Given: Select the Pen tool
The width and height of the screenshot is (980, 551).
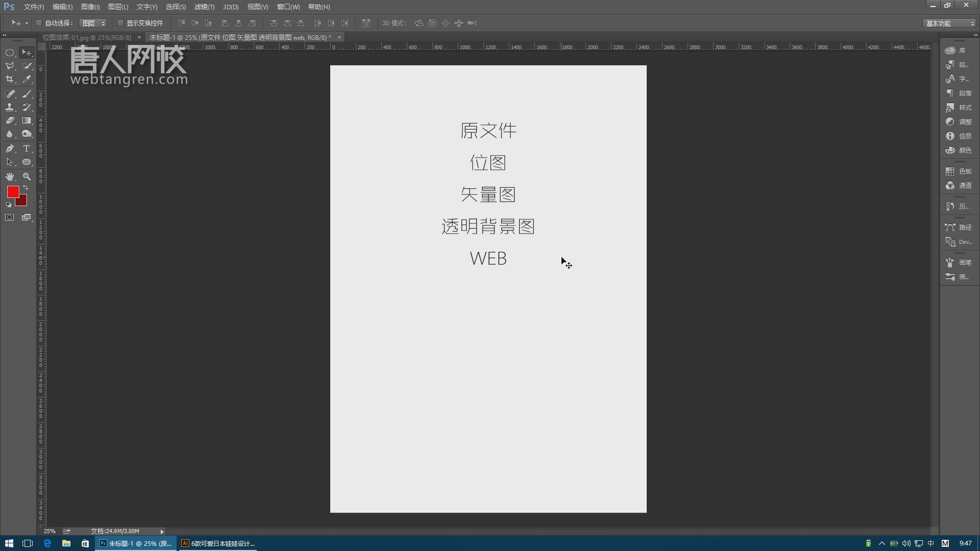Looking at the screenshot, I should point(10,148).
